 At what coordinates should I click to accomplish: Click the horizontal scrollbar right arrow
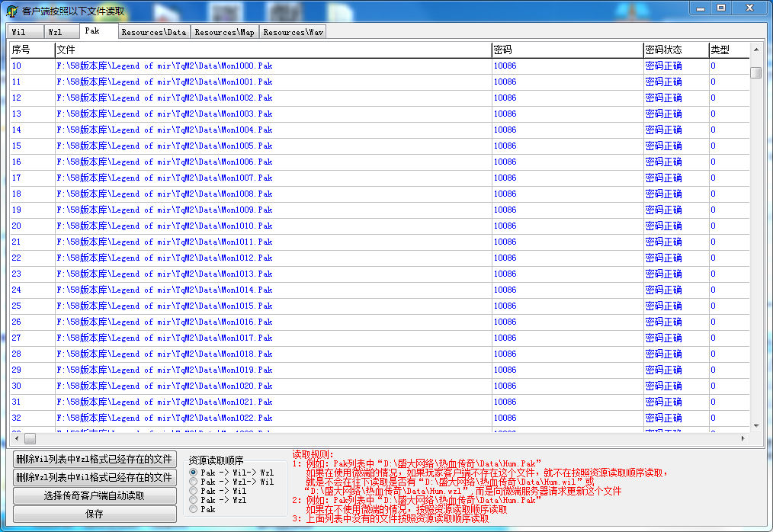(x=743, y=439)
